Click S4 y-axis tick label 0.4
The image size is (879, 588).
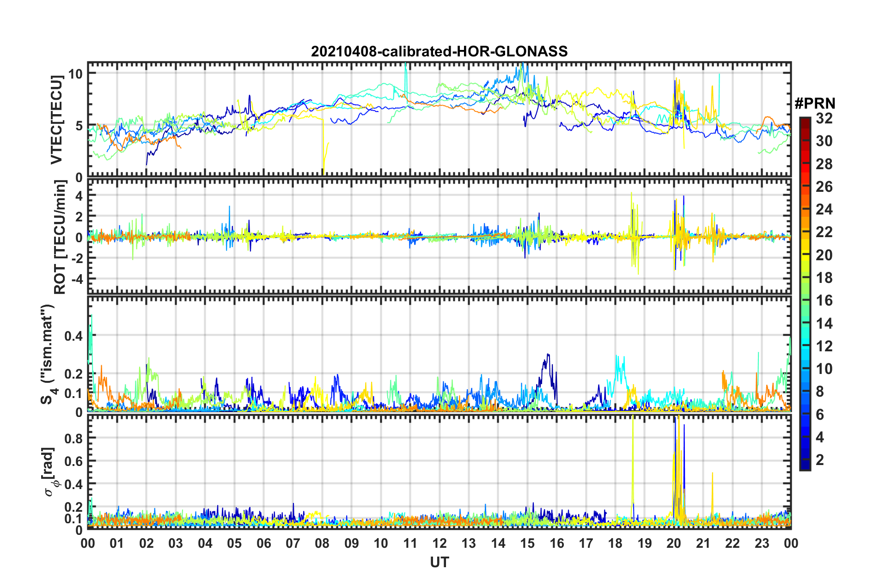tap(74, 336)
